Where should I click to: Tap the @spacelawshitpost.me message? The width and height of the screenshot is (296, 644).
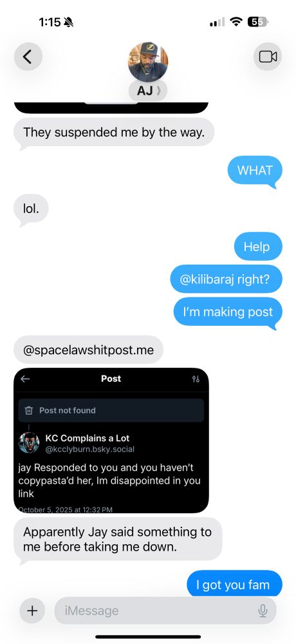(88, 350)
